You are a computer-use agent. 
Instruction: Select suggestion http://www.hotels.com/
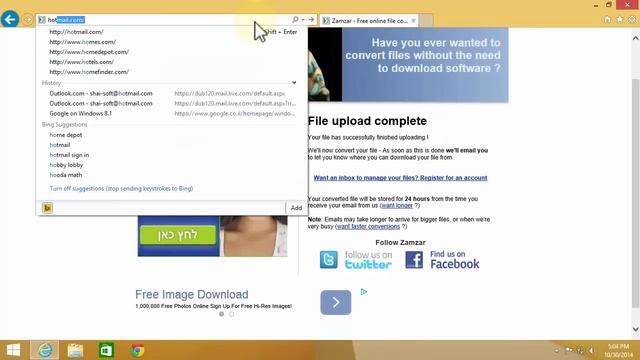coord(82,62)
